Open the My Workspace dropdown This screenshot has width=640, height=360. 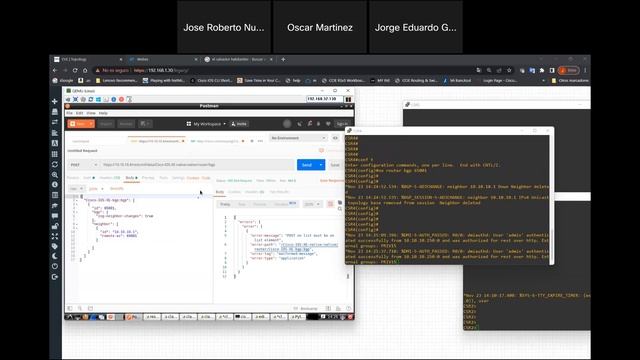pos(207,124)
